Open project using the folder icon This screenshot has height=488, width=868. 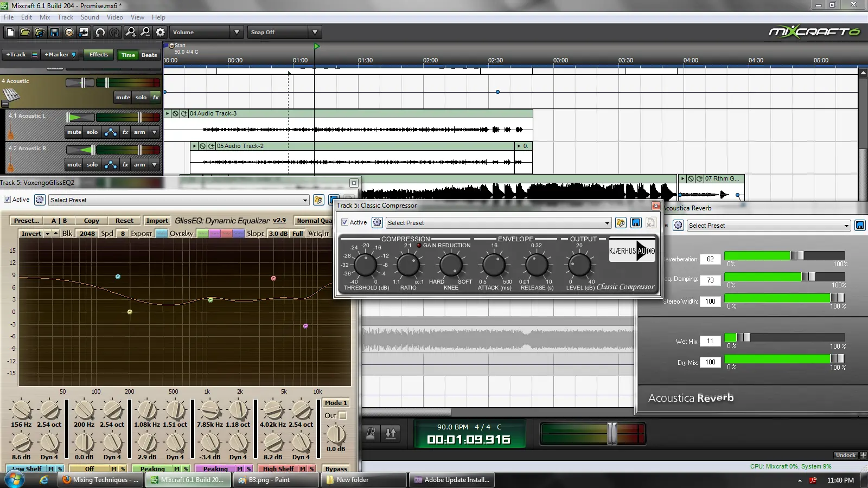[25, 33]
